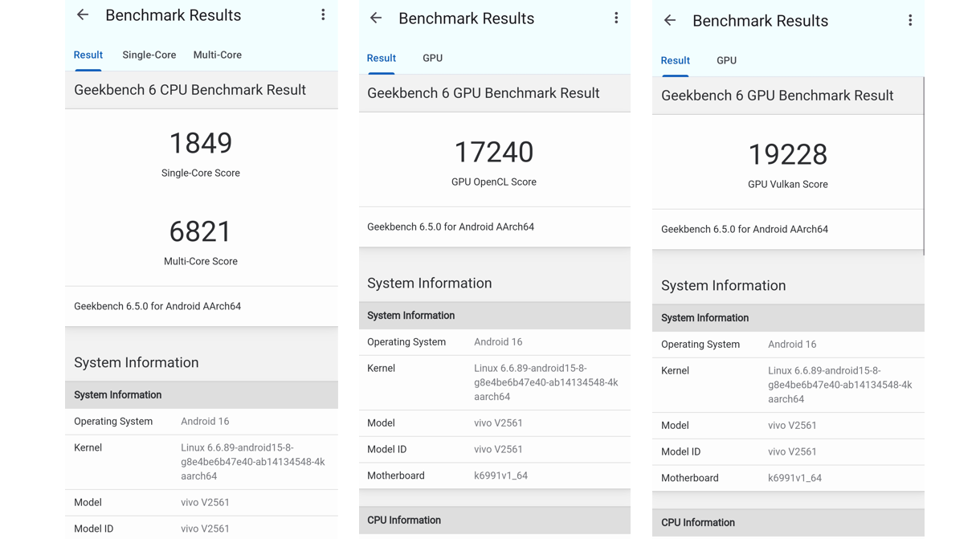This screenshot has height=539, width=980.
Task: Select the Result tab on Vulkan screen
Action: [675, 60]
